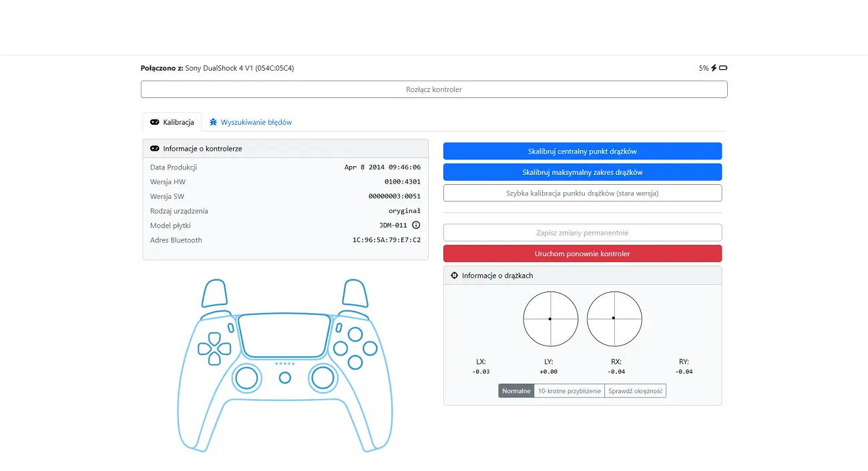The height and width of the screenshot is (471, 868).
Task: Click the touchpad on the controller diagram
Action: point(285,336)
